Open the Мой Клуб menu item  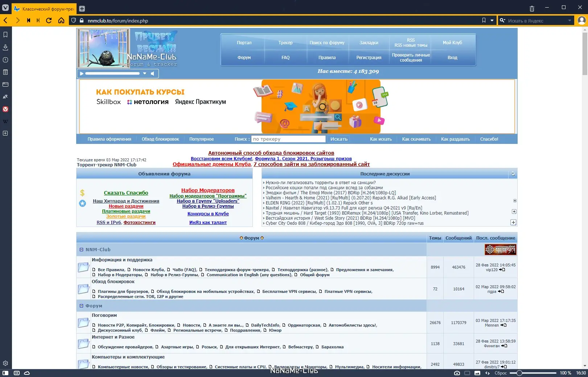pos(452,43)
